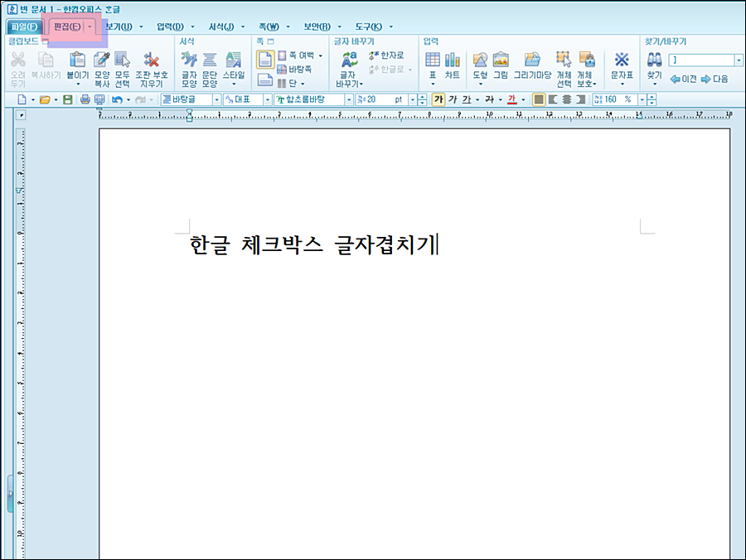Expand line spacing 160% dropdown
This screenshot has height=560, width=746.
pos(642,99)
